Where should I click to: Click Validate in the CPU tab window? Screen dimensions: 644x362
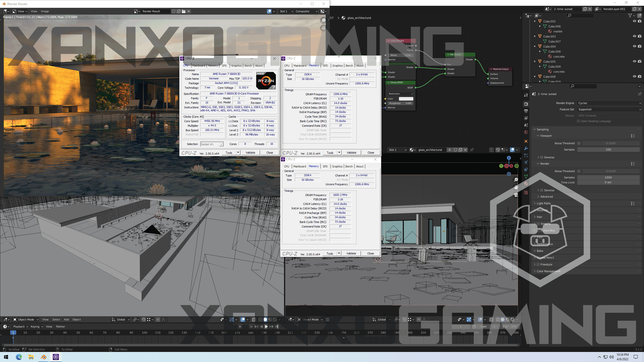point(250,153)
